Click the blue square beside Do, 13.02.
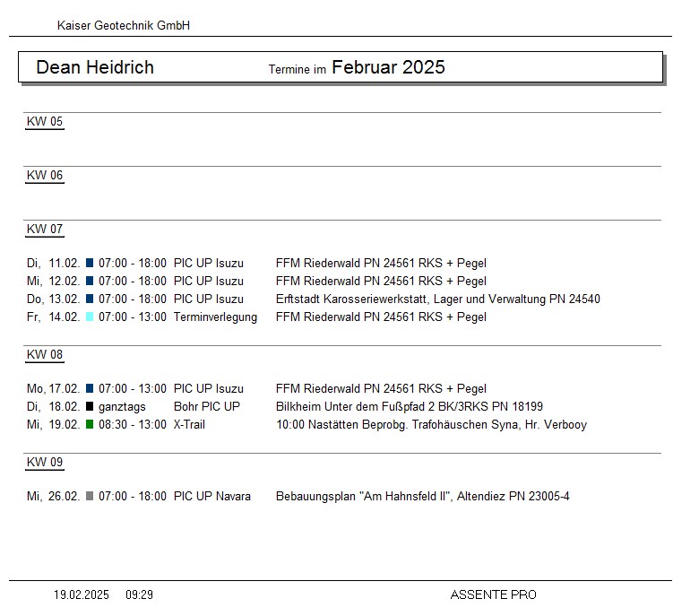The width and height of the screenshot is (699, 616). 90,299
